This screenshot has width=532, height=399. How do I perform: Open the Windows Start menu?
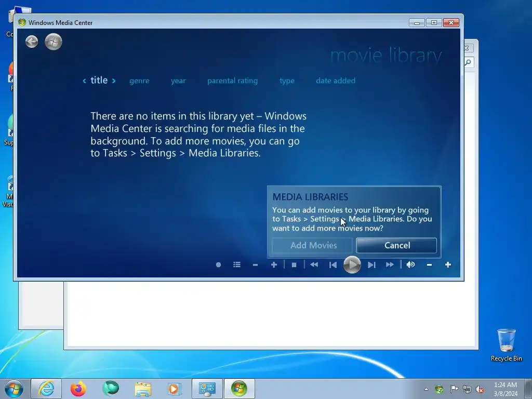(14, 389)
